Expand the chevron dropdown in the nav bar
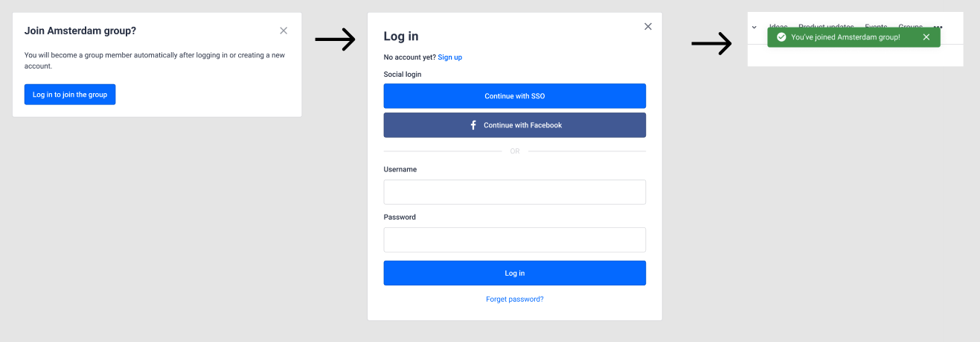The height and width of the screenshot is (342, 980). (x=754, y=27)
